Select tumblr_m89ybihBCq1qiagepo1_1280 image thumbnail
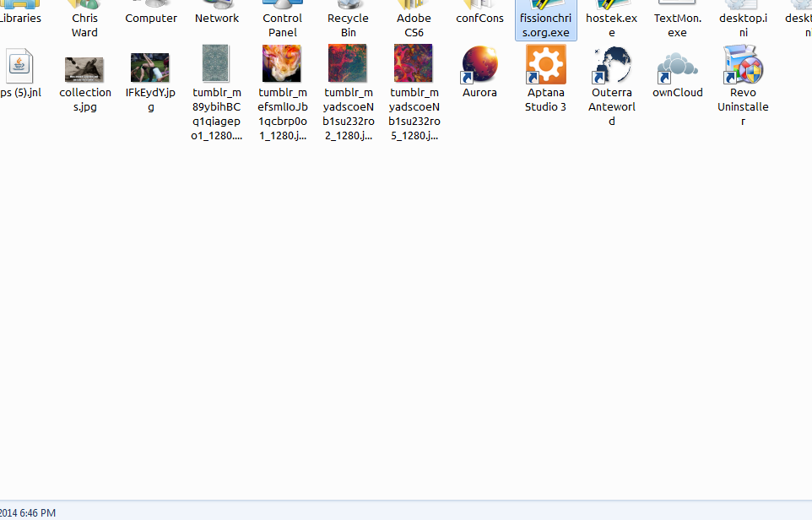Viewport: 812px width, 520px height. (x=217, y=64)
